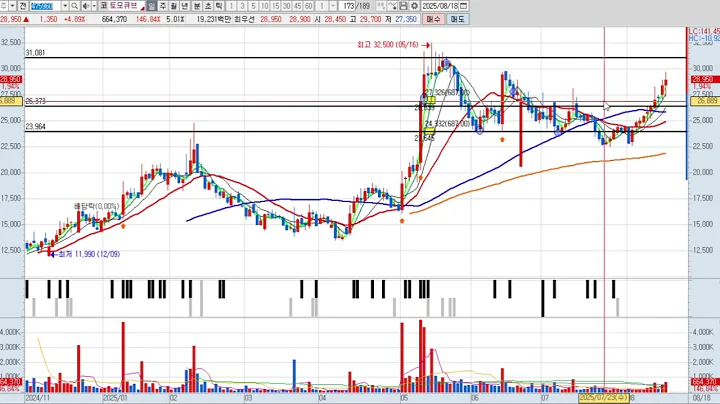The height and width of the screenshot is (404, 720).
Task: Select the tick (틱) chart period button
Action: coord(219,6)
